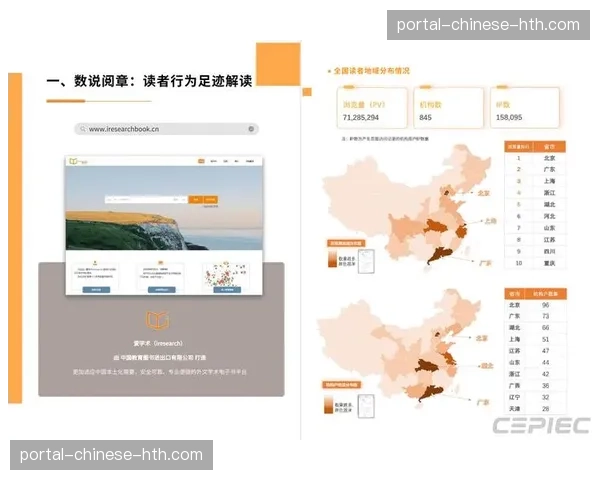The image size is (600, 480).
Task: Click the scatter map thumbnail in website screenshot
Action: coord(226,274)
